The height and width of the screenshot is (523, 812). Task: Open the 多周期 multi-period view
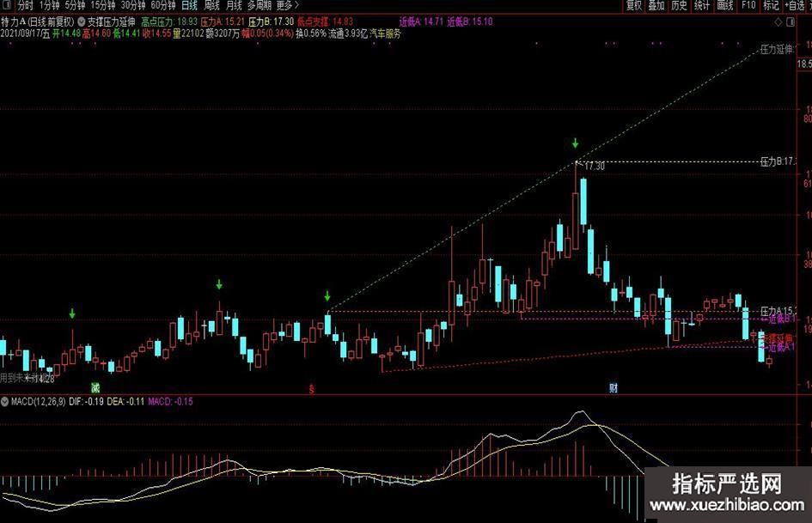pos(259,6)
